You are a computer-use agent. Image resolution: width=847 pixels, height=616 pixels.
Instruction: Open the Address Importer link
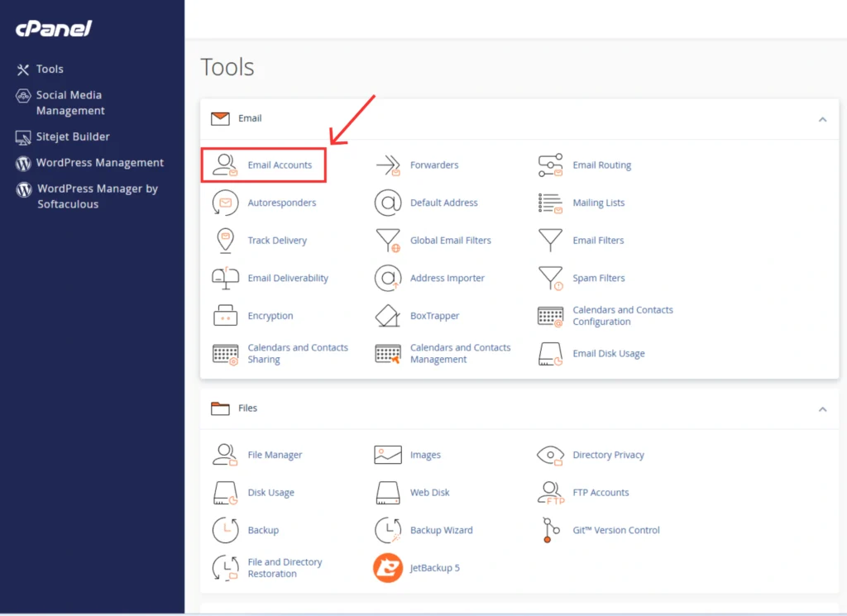(x=447, y=278)
